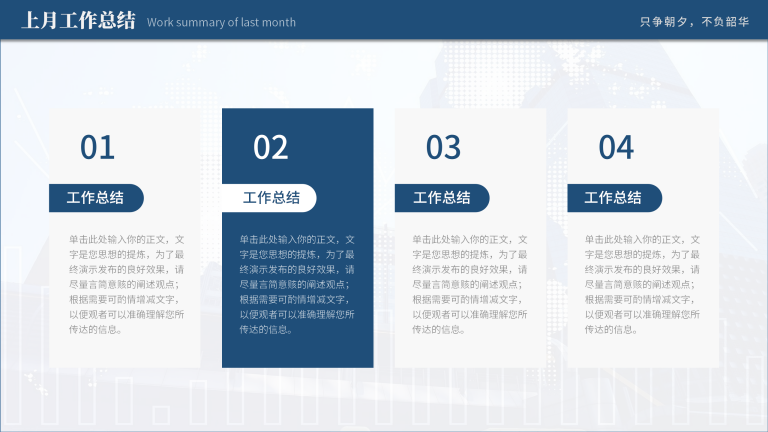
Task: Select the white body text in card 02
Action: point(297,284)
